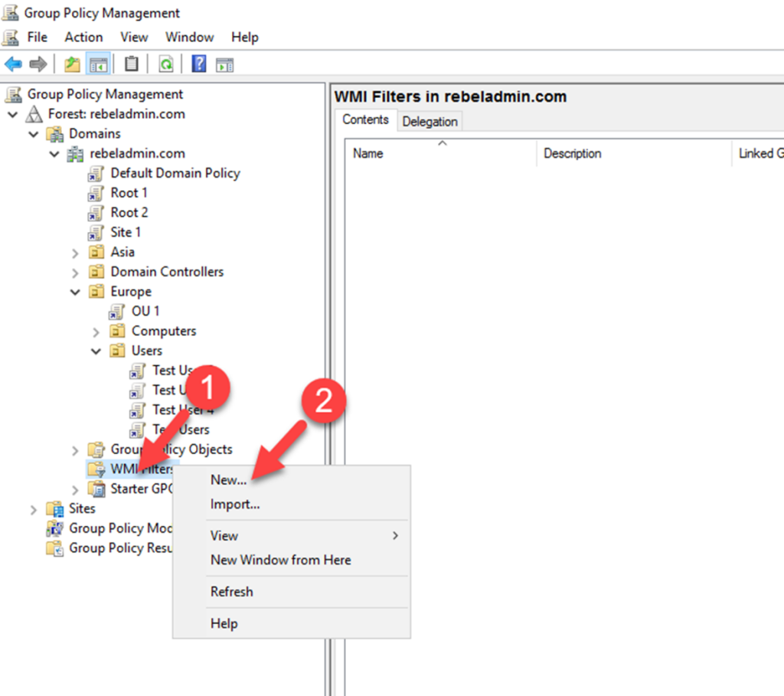Select the Up One Level folder icon
The image size is (784, 696).
pos(73,64)
